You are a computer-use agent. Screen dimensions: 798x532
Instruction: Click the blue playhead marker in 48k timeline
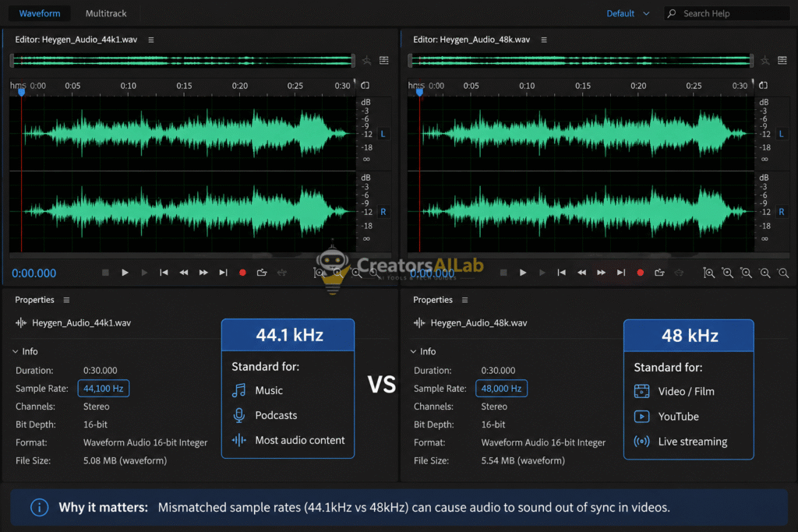[419, 93]
